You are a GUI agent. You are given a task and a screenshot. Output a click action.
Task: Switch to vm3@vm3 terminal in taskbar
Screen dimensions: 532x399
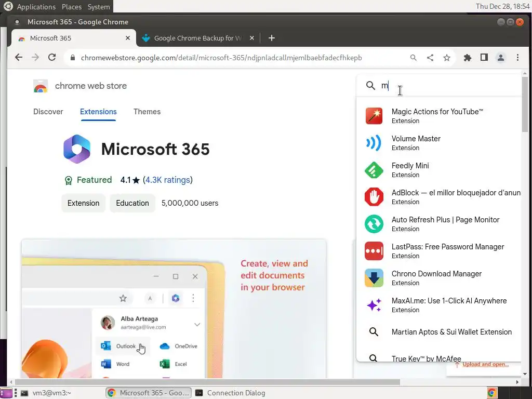(46, 393)
